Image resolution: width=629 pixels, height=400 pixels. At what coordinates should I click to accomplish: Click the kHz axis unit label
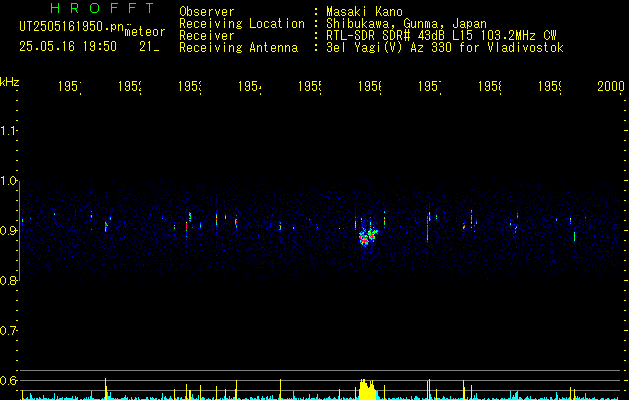[9, 82]
